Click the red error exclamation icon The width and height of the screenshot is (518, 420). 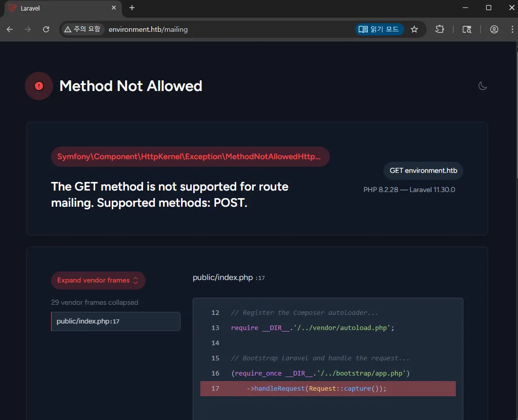39,86
